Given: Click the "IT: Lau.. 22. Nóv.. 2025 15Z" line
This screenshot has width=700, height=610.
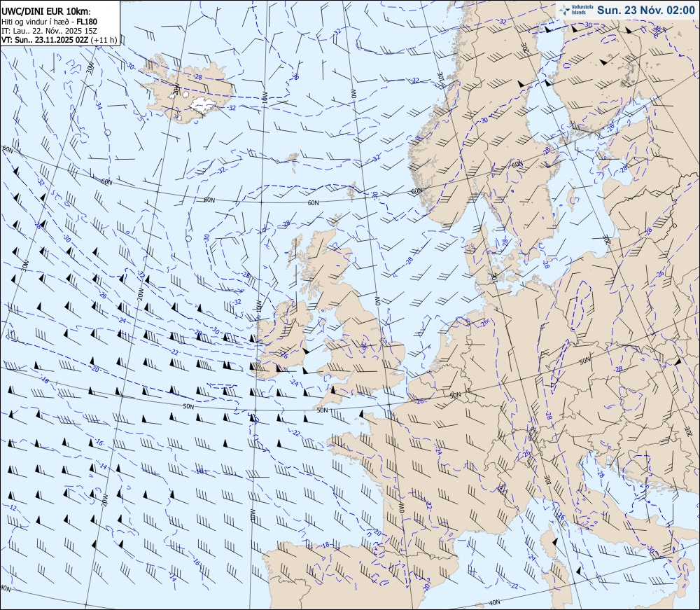Looking at the screenshot, I should tap(49, 31).
